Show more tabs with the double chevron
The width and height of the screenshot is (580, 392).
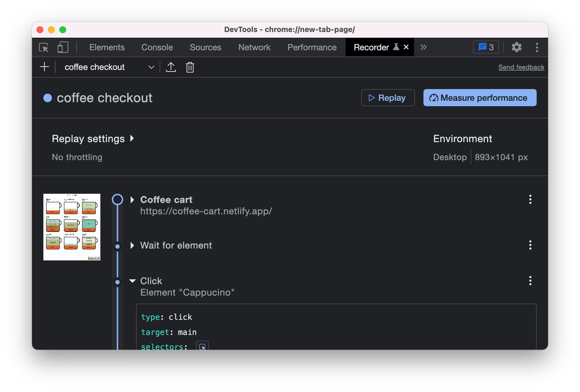point(423,47)
